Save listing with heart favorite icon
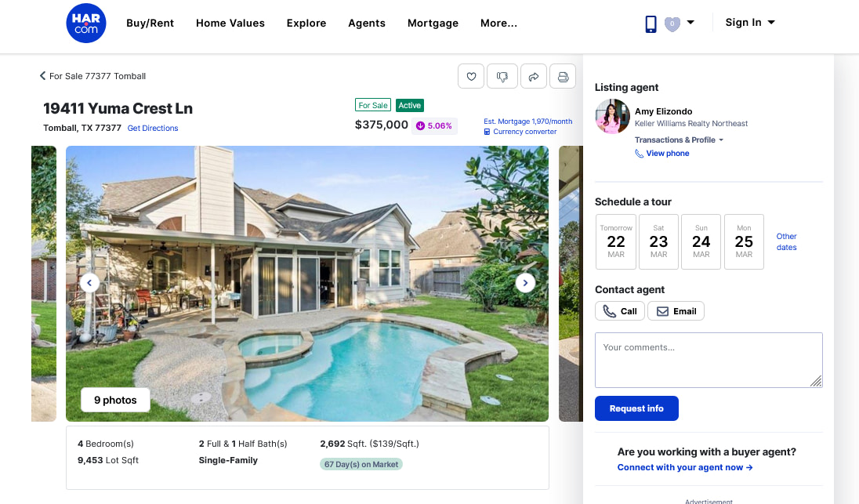 (x=471, y=77)
